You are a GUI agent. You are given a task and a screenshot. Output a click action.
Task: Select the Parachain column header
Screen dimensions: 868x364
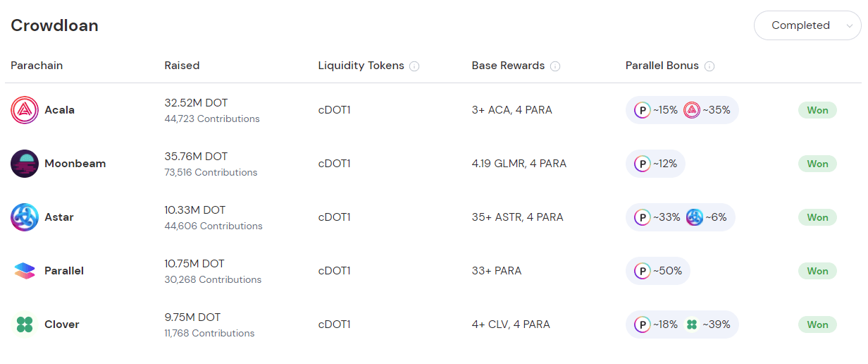(37, 66)
